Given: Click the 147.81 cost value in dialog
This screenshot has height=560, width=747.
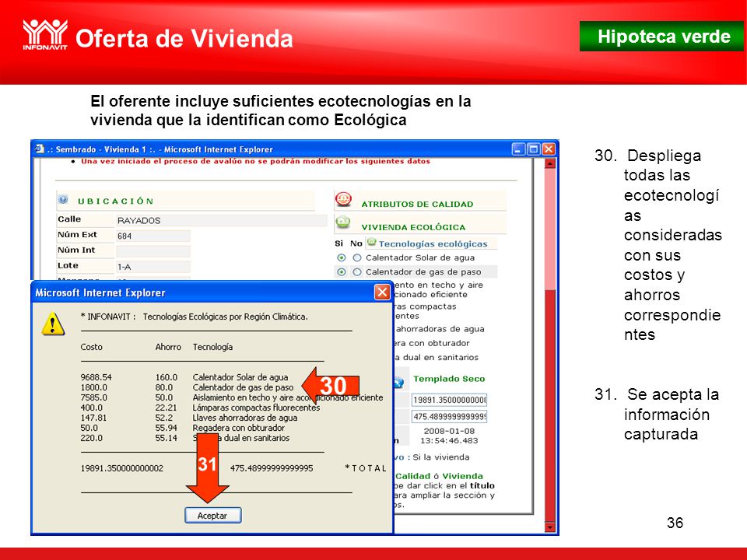Looking at the screenshot, I should 93,418.
